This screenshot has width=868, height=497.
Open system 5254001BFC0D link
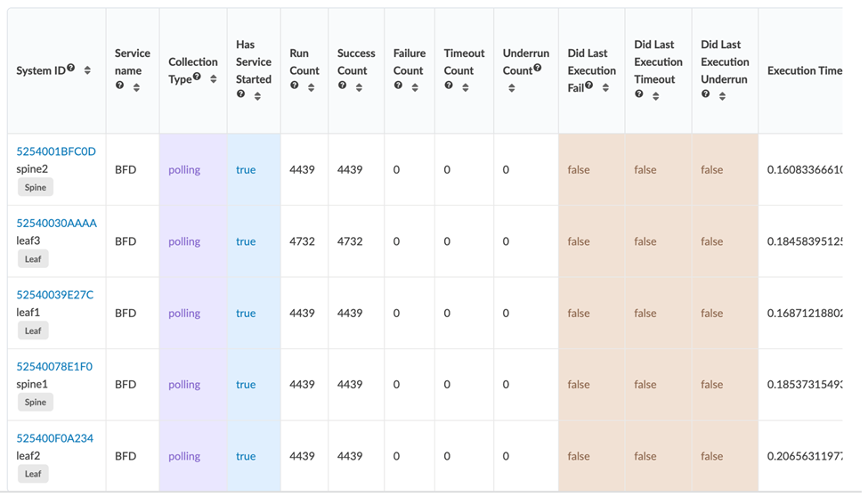click(x=56, y=151)
